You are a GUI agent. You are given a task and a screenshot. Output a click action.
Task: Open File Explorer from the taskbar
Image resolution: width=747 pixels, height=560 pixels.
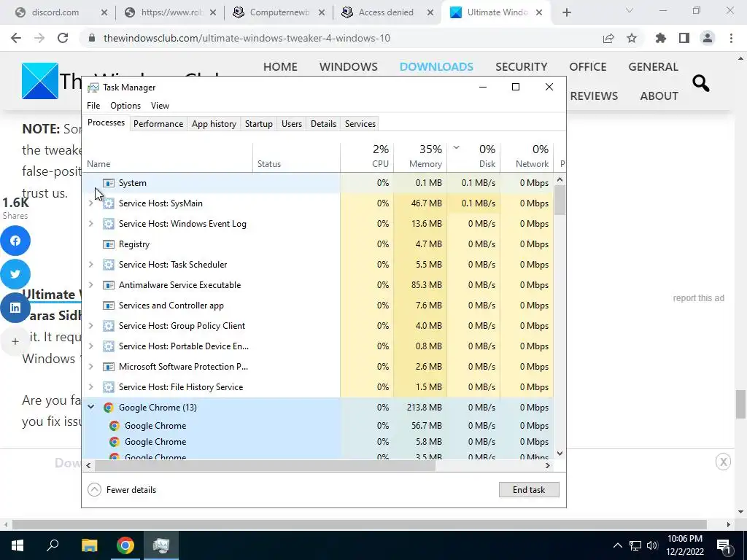89,545
